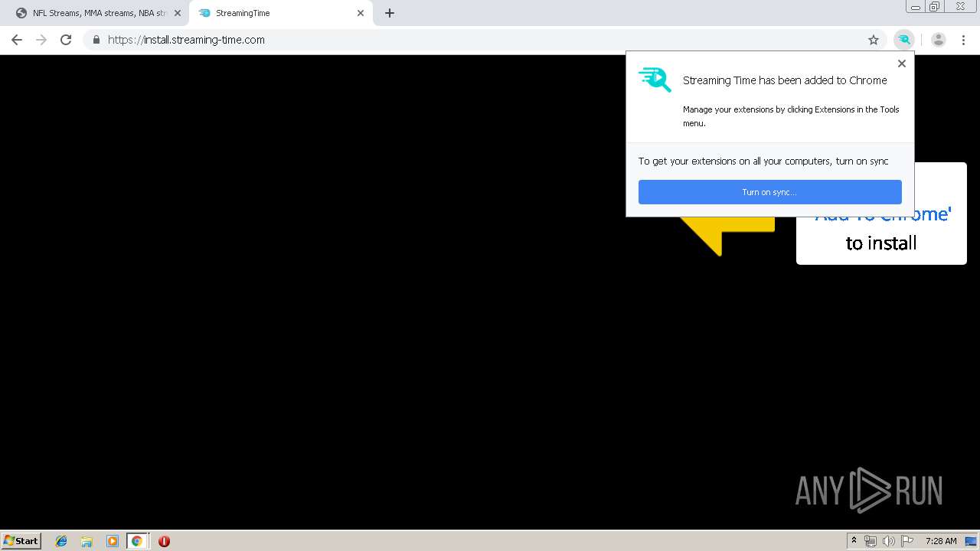Image resolution: width=980 pixels, height=551 pixels.
Task: Close the NFL Streams tab
Action: click(178, 13)
